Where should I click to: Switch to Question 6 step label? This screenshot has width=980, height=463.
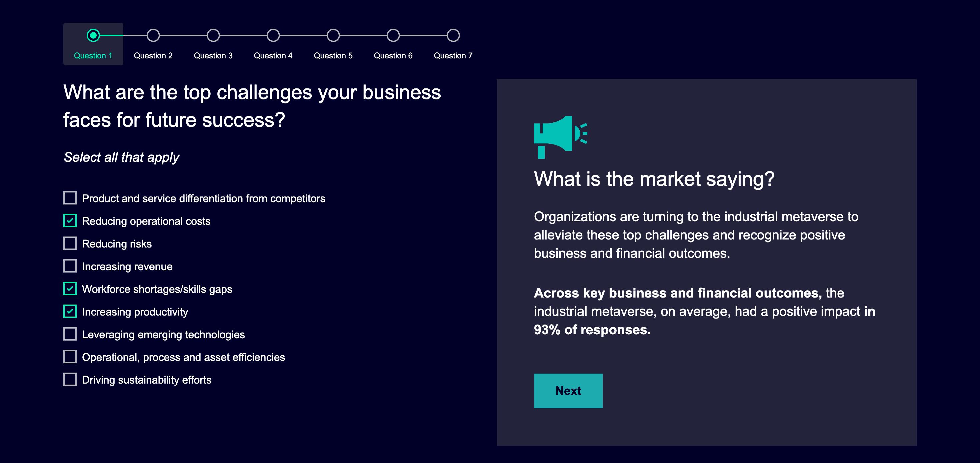click(393, 56)
